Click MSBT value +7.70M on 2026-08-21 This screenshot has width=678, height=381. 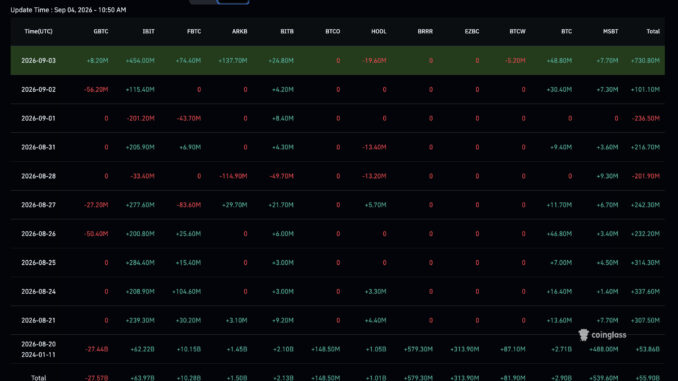click(607, 320)
